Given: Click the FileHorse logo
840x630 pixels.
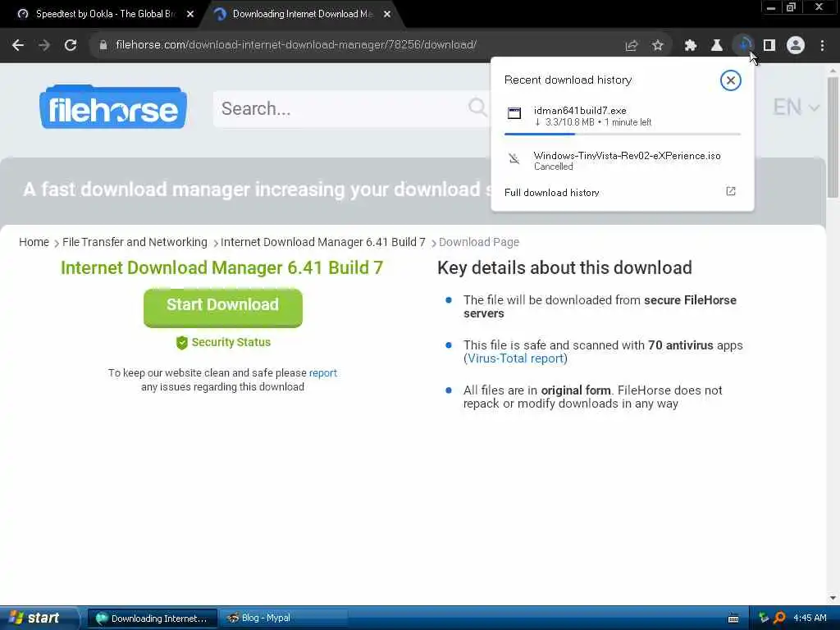Looking at the screenshot, I should 113,107.
